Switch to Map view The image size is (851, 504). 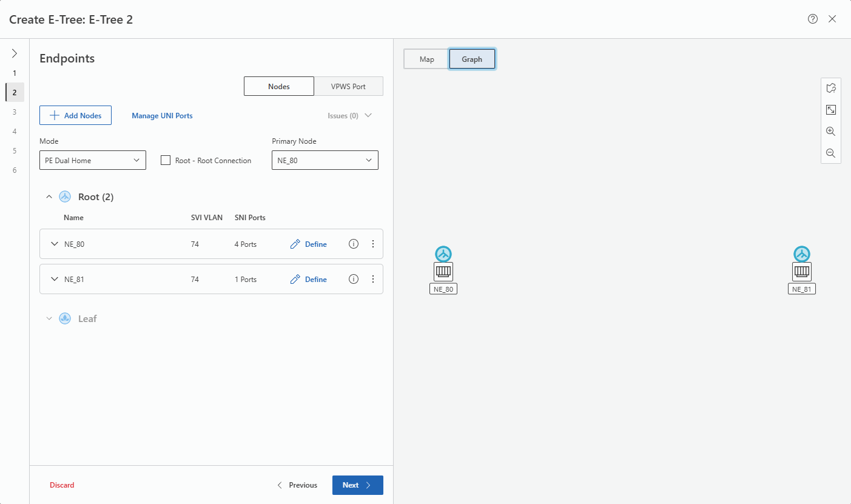point(426,59)
